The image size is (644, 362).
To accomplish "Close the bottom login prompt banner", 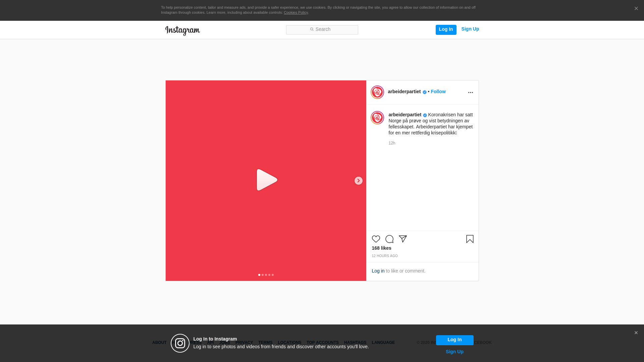I will pyautogui.click(x=636, y=333).
